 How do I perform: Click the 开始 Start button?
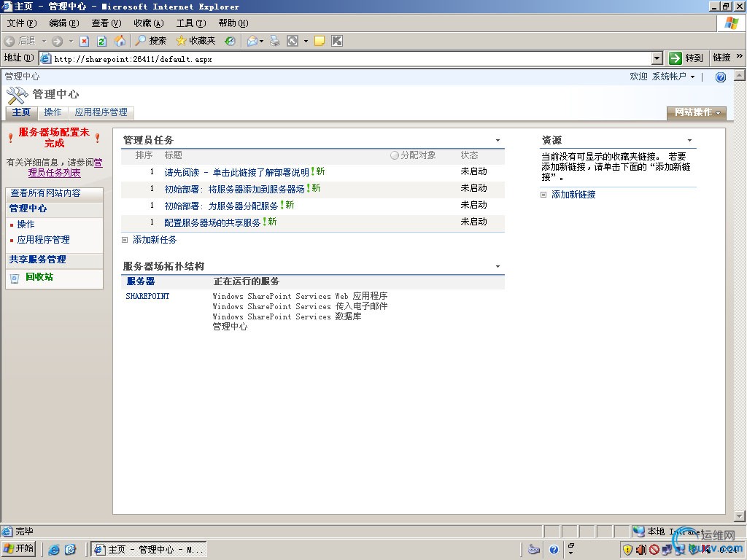[19, 549]
